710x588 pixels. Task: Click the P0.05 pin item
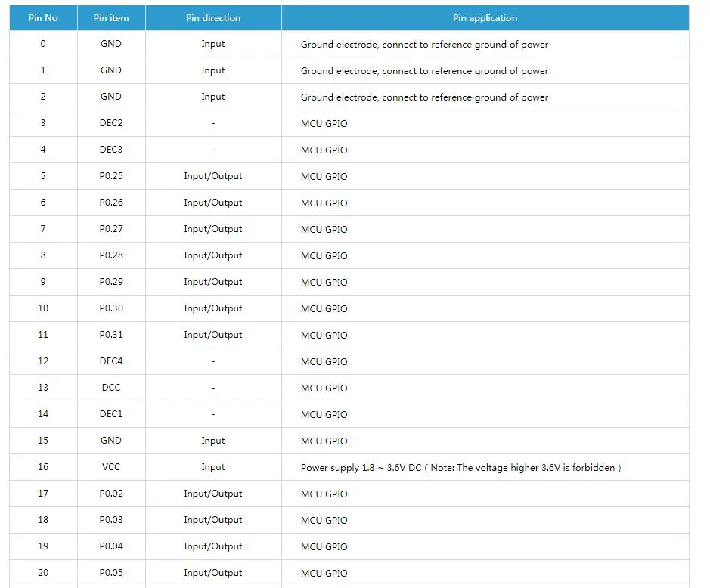pos(111,573)
